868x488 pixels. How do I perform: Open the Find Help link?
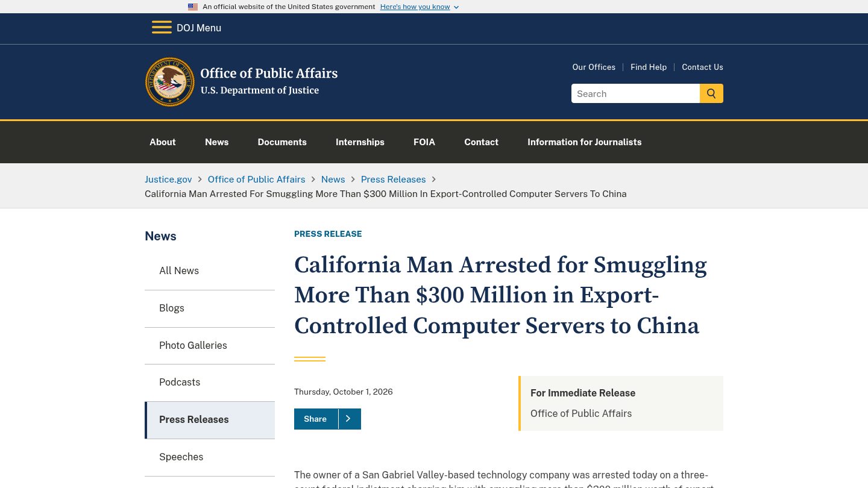click(649, 67)
